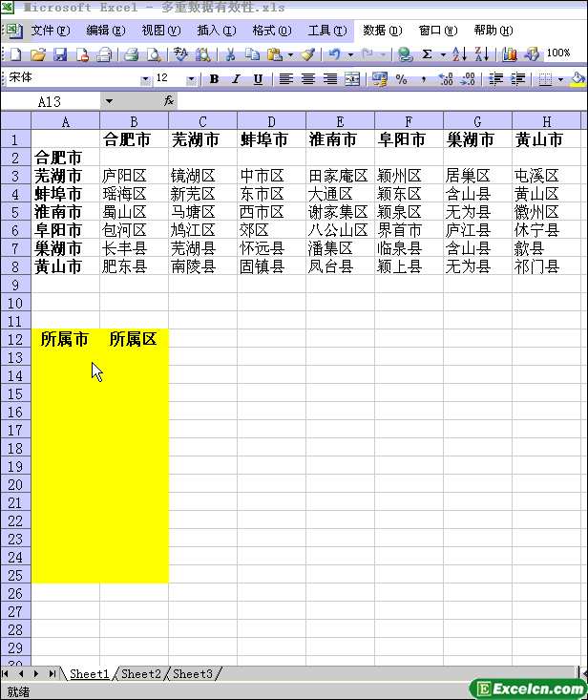Image resolution: width=588 pixels, height=700 pixels.
Task: Open the 工具 (Tools) menu
Action: click(x=327, y=31)
